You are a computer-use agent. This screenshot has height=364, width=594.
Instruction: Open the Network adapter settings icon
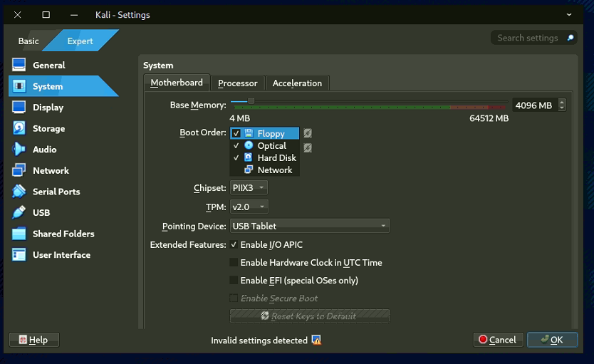19,170
